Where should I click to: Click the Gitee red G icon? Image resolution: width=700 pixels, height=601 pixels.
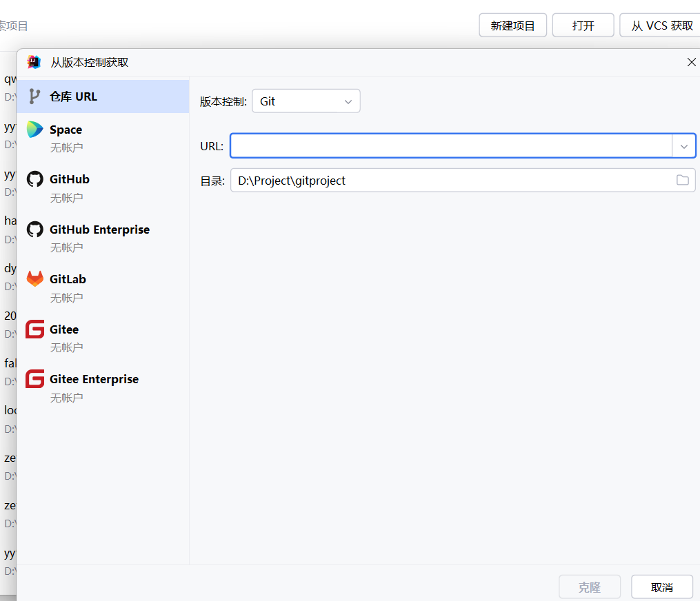point(34,329)
